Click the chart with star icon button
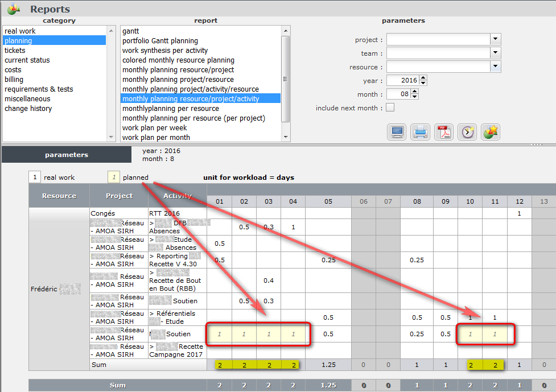 pyautogui.click(x=490, y=132)
